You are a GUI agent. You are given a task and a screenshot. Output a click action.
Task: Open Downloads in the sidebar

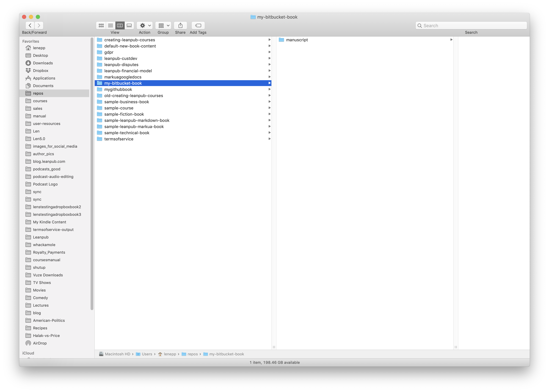pos(43,63)
